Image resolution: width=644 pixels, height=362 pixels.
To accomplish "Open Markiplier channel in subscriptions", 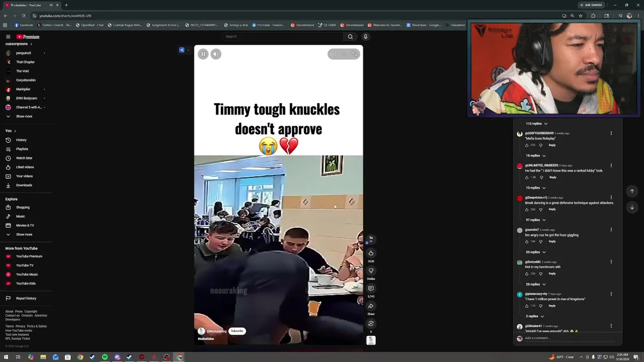I will 23,89.
